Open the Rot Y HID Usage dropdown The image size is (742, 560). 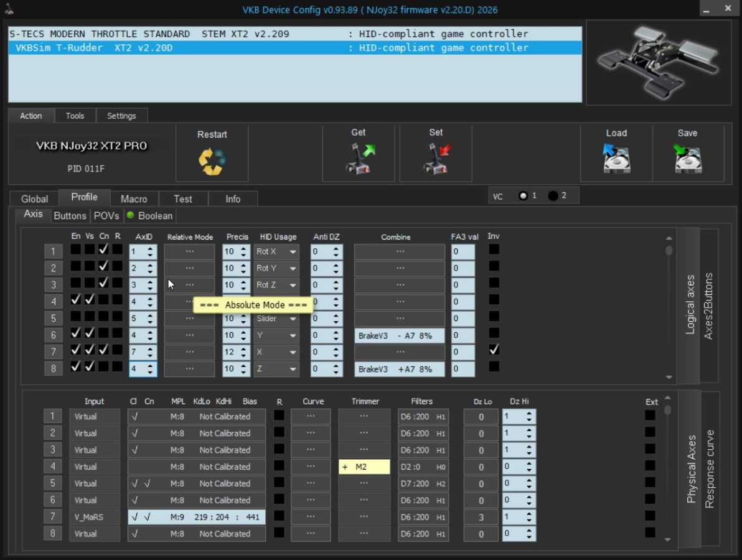pos(276,268)
